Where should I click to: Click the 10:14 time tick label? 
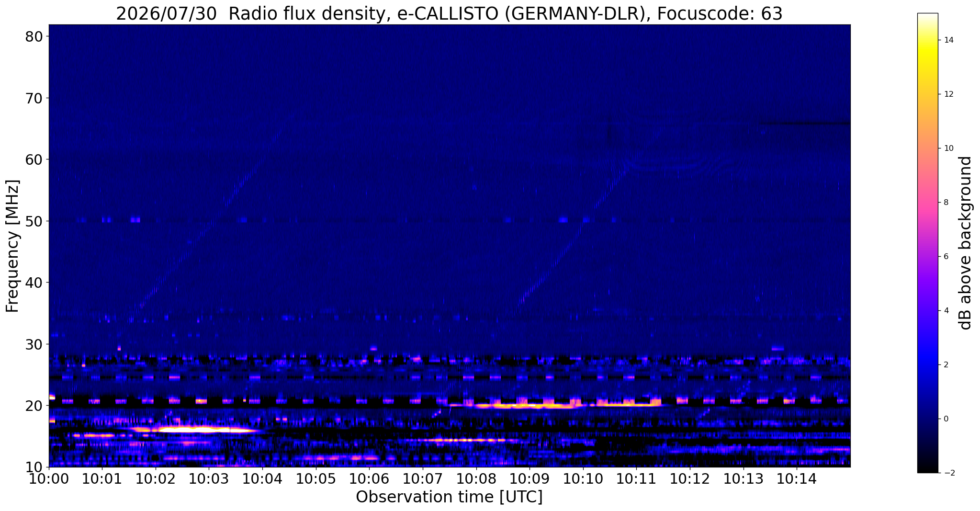click(797, 478)
